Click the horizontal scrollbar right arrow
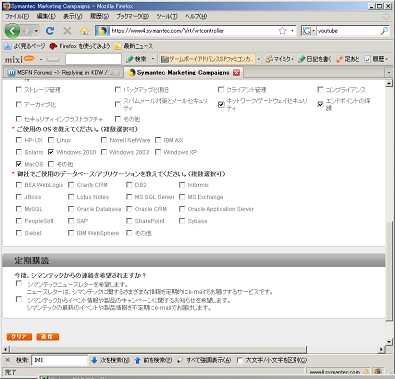 coord(382,349)
